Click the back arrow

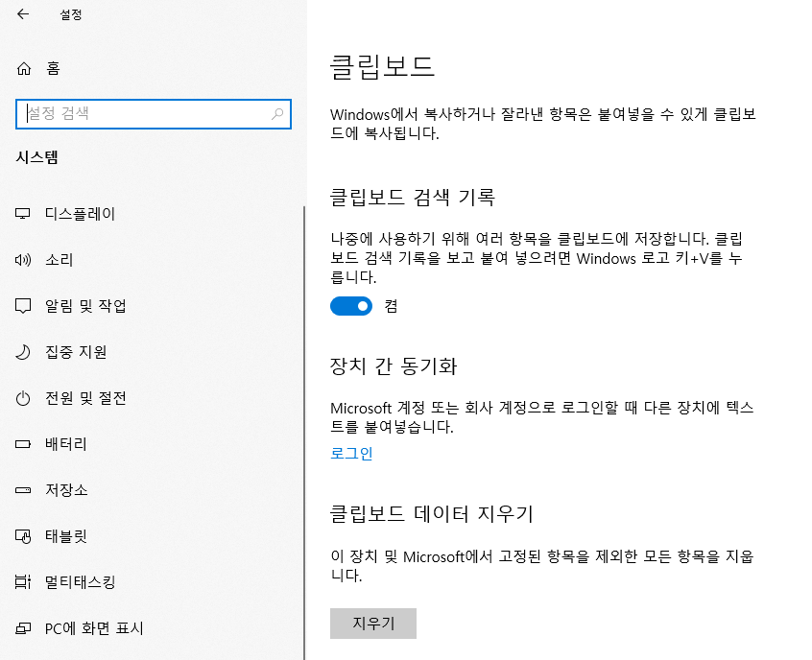(x=21, y=15)
